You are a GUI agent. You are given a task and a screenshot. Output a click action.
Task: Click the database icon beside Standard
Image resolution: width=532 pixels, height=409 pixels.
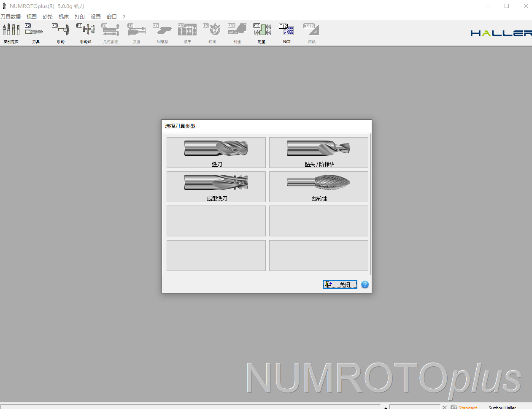click(454, 407)
